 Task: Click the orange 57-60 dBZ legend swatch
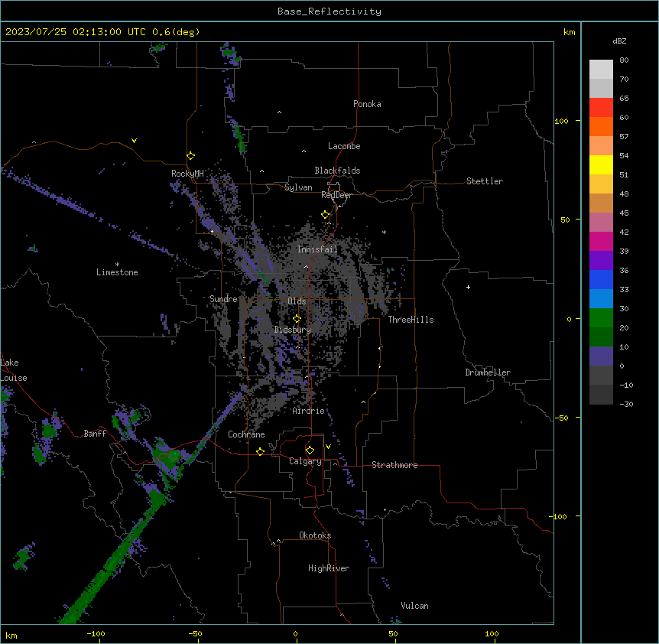tap(601, 127)
